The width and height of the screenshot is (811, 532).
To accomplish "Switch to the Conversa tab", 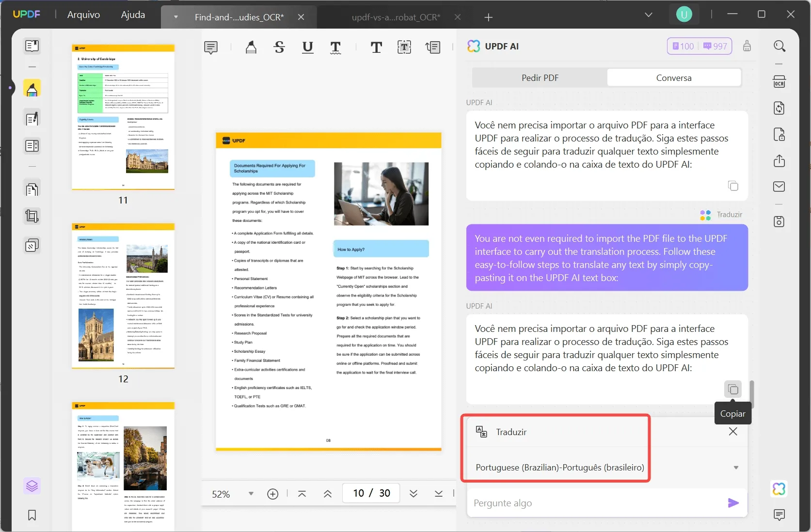I will click(x=674, y=78).
